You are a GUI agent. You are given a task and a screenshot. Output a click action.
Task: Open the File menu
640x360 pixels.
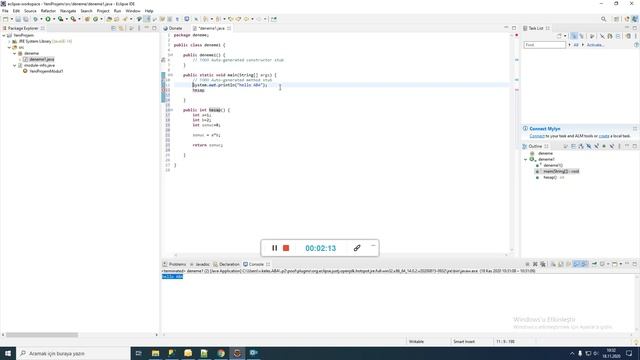[x=5, y=11]
